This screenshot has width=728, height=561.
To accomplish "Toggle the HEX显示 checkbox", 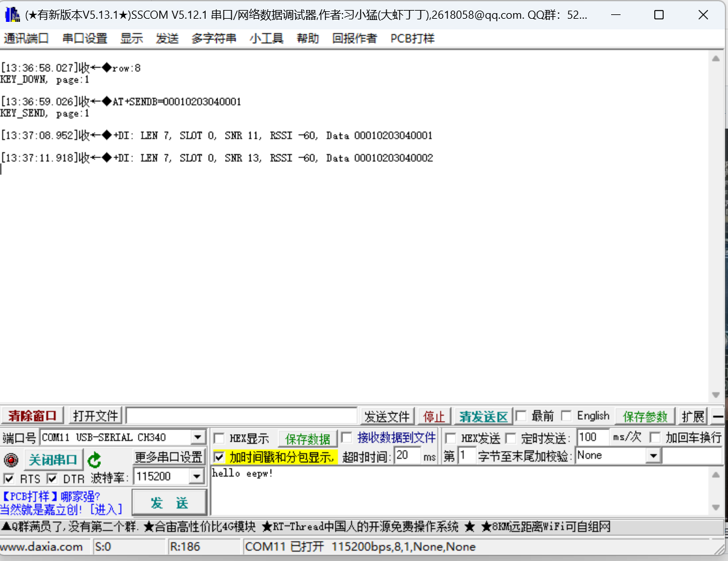I will click(219, 438).
